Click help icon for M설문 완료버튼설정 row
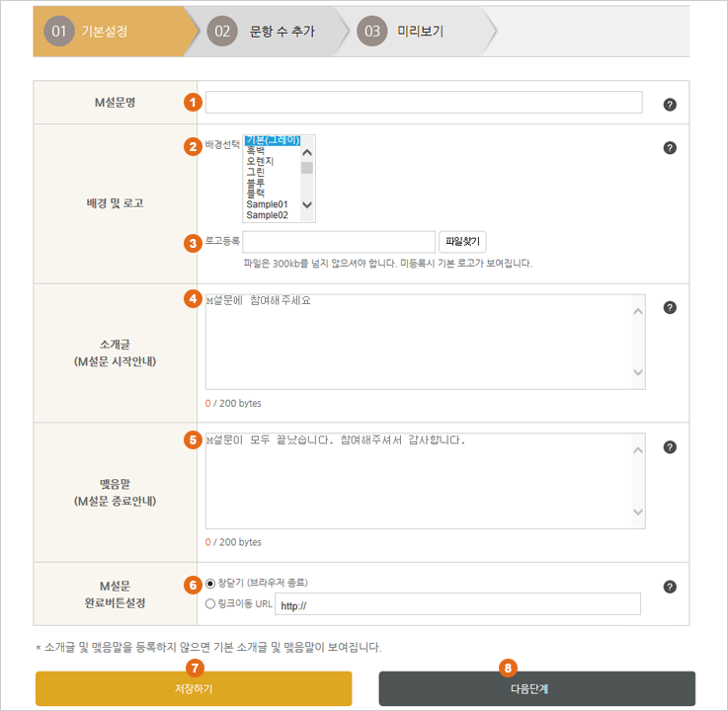728x711 pixels. [670, 587]
